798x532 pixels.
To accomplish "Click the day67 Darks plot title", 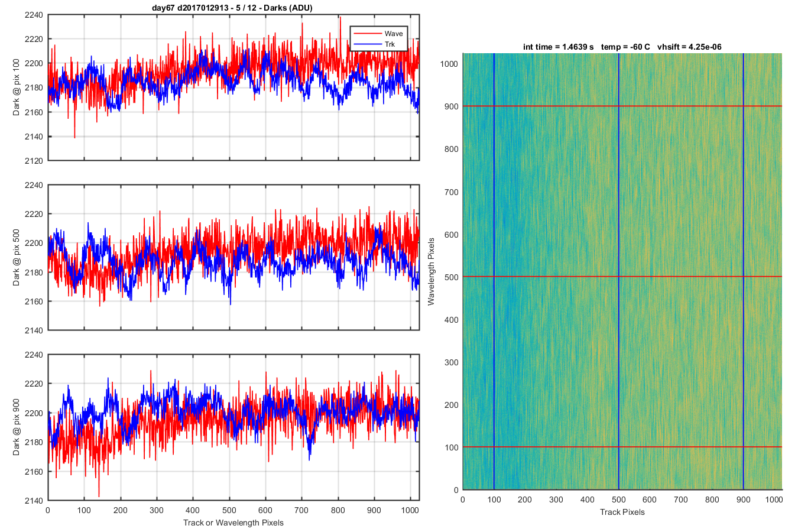I will click(233, 8).
